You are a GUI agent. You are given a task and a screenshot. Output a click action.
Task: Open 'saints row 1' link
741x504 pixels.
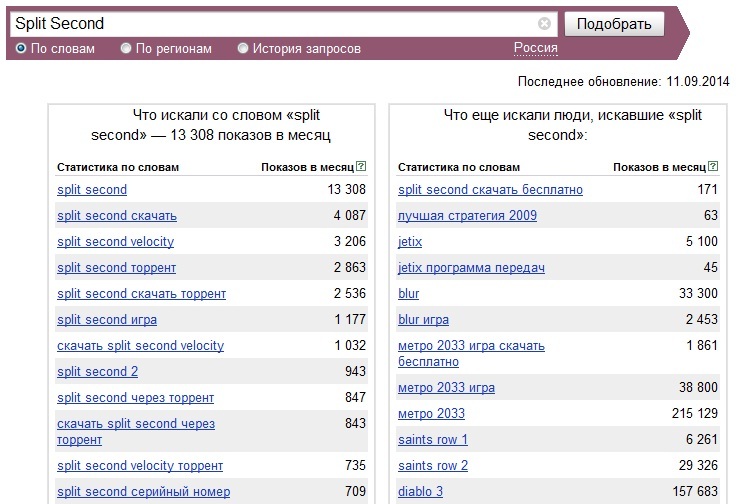[x=433, y=440]
